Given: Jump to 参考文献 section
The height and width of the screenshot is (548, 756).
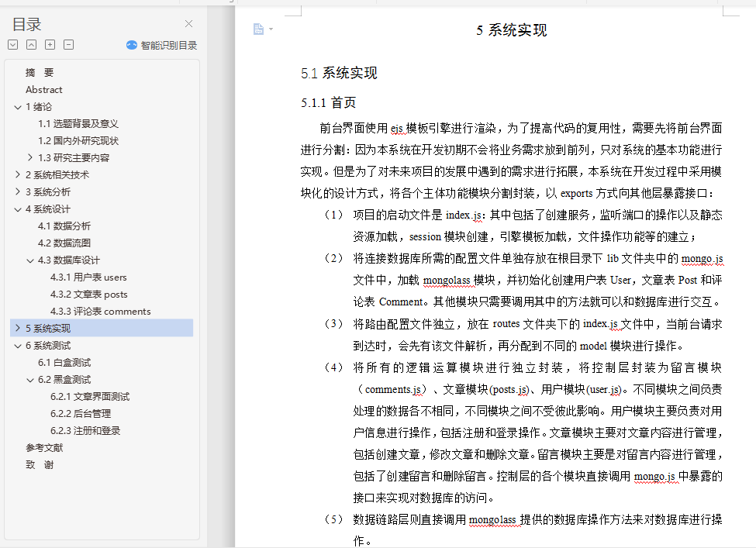Looking at the screenshot, I should (44, 448).
